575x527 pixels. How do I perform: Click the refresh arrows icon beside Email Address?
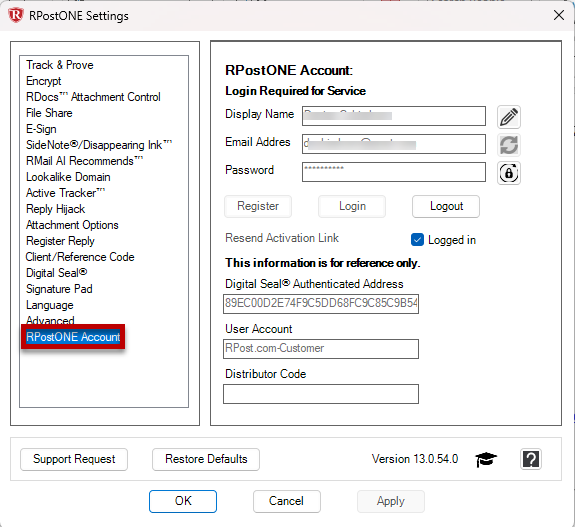coord(509,145)
